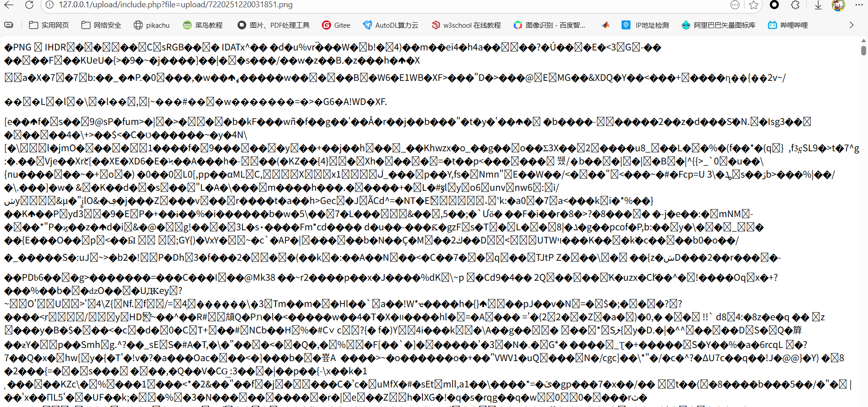Open the 图片、PDF处理工具 bookmark
Image resolution: width=868 pixels, height=407 pixels.
[273, 25]
